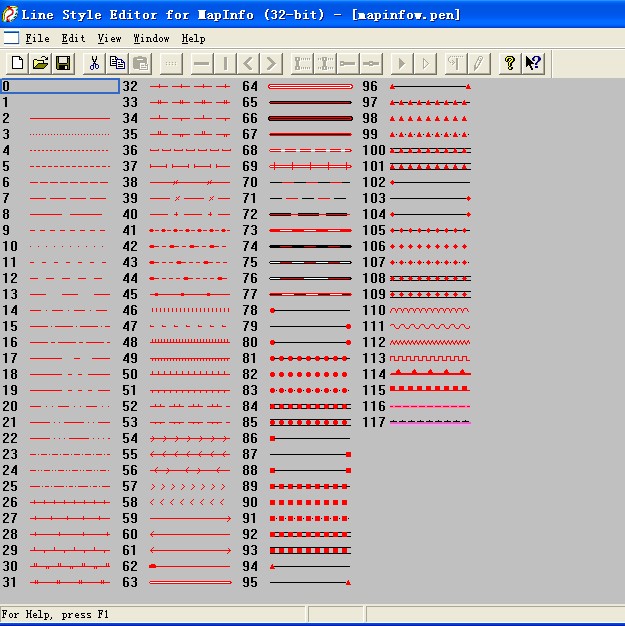
Task: Open the View menu
Action: (109, 39)
